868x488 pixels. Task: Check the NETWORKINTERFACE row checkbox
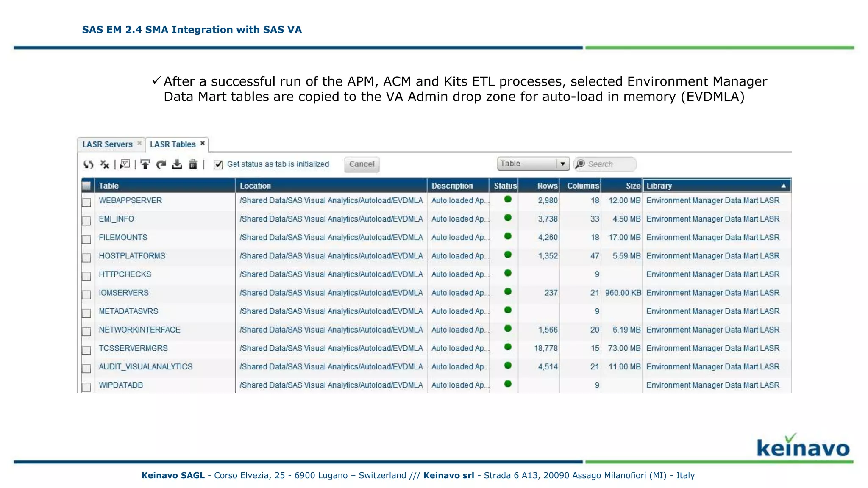(x=86, y=331)
